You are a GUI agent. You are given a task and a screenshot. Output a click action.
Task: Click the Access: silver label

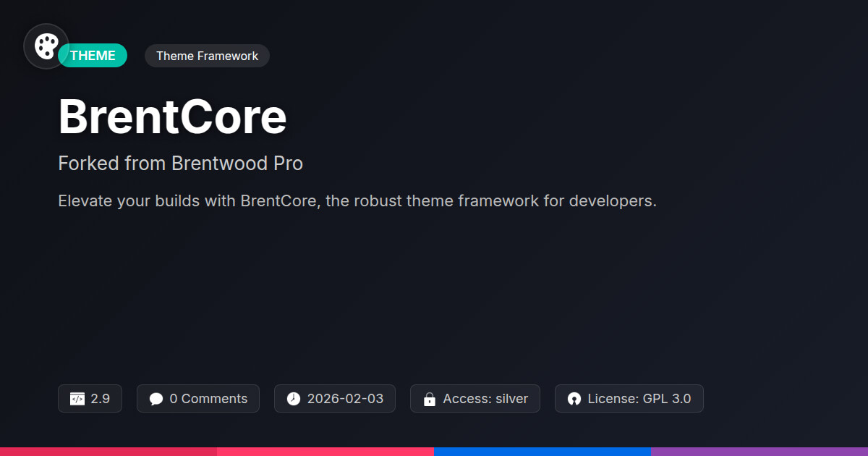pos(485,399)
